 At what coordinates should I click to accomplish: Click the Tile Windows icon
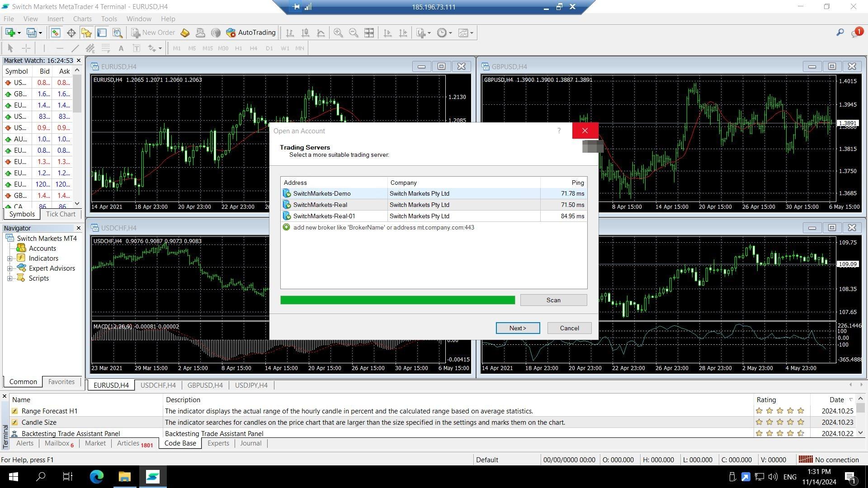click(x=369, y=33)
